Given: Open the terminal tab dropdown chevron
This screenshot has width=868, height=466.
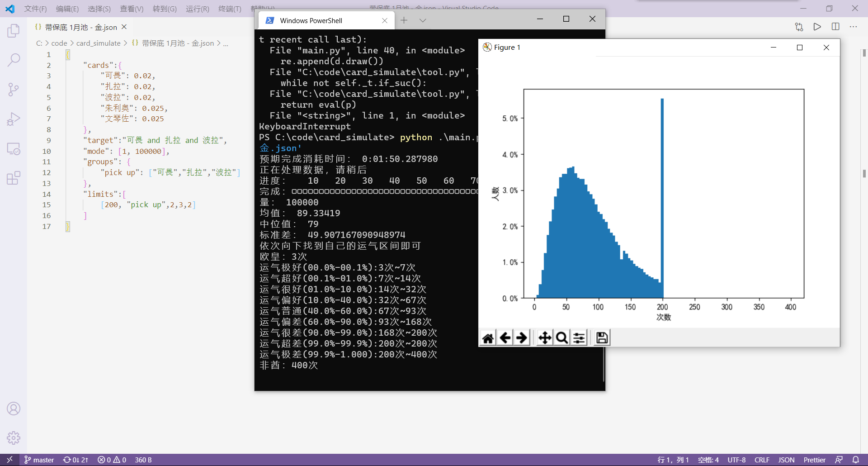Looking at the screenshot, I should [x=423, y=20].
